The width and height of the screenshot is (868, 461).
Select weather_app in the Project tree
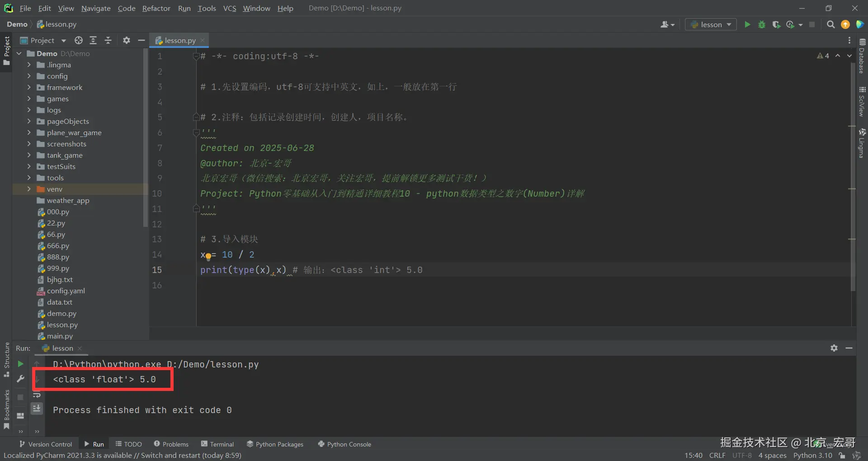point(68,200)
